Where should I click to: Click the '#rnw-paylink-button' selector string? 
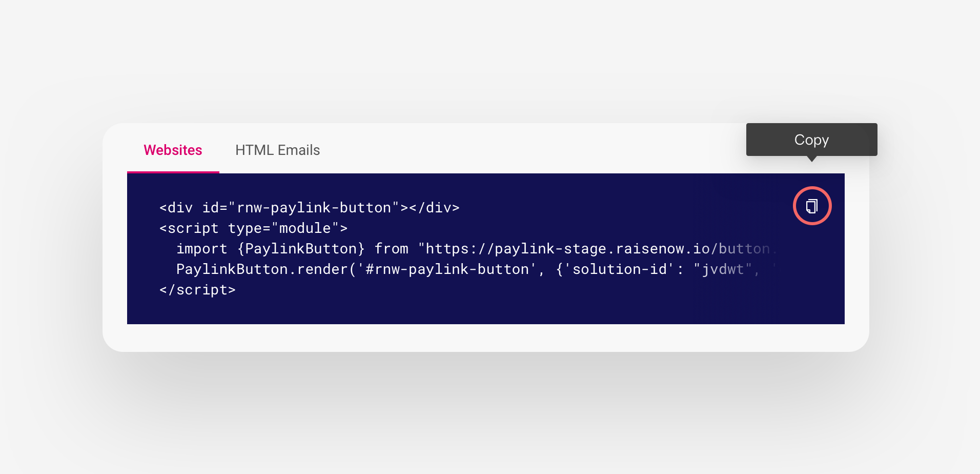click(447, 269)
